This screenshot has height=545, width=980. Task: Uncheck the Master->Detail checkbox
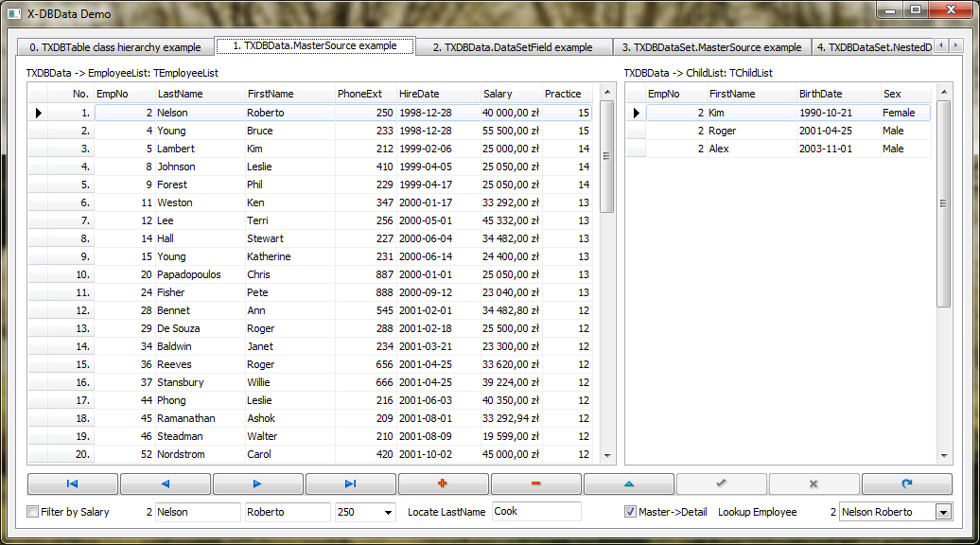(631, 512)
